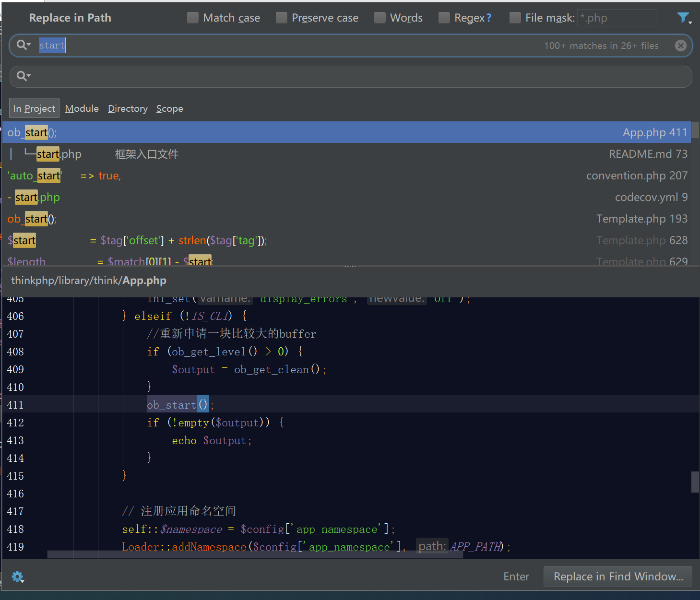Click the Regex help question mark
Viewport: 700px width, 600px height.
coord(489,18)
